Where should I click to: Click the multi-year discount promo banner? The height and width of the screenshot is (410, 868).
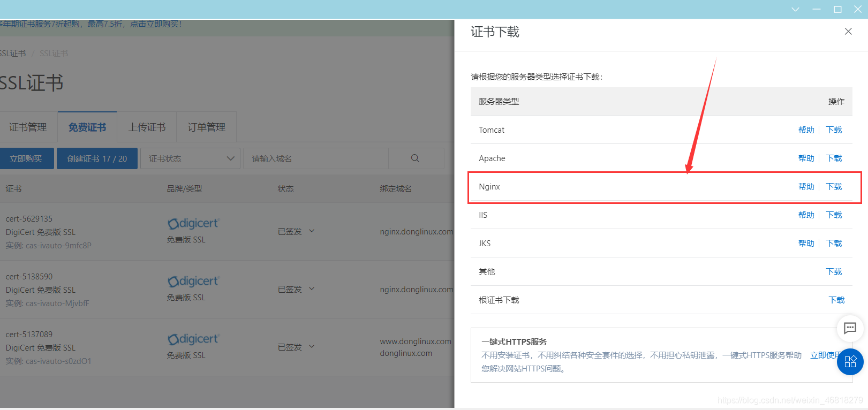point(91,24)
